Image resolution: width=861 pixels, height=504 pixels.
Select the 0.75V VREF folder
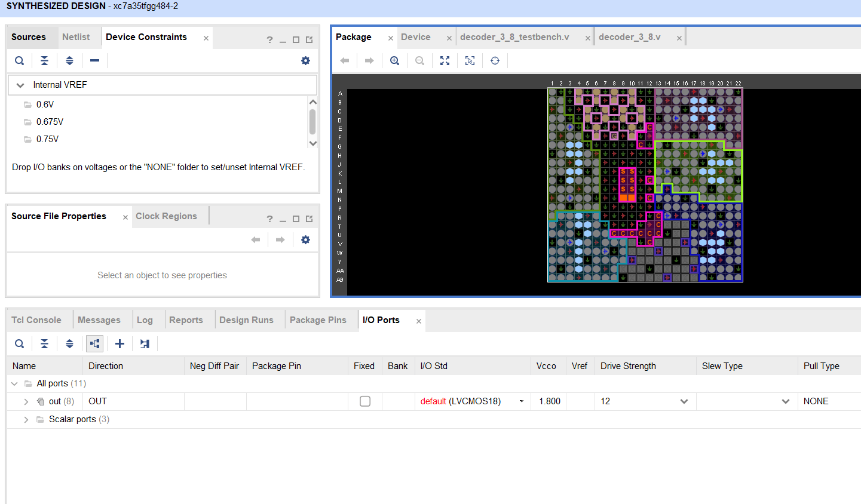click(x=47, y=139)
